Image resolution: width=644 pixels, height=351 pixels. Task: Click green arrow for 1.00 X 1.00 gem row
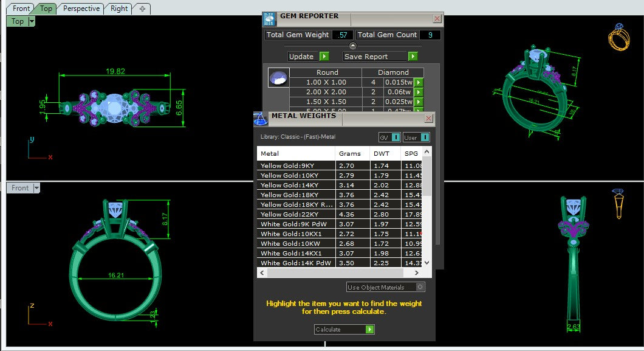click(x=419, y=82)
